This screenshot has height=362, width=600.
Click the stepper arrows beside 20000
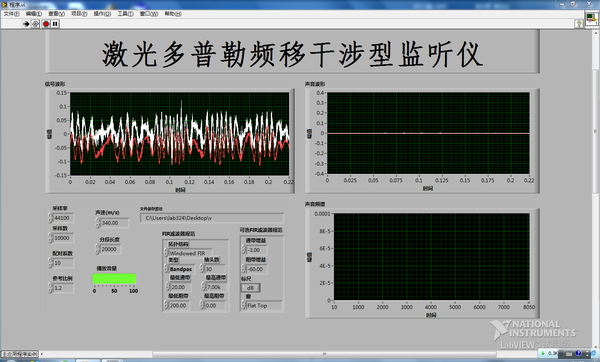98,249
